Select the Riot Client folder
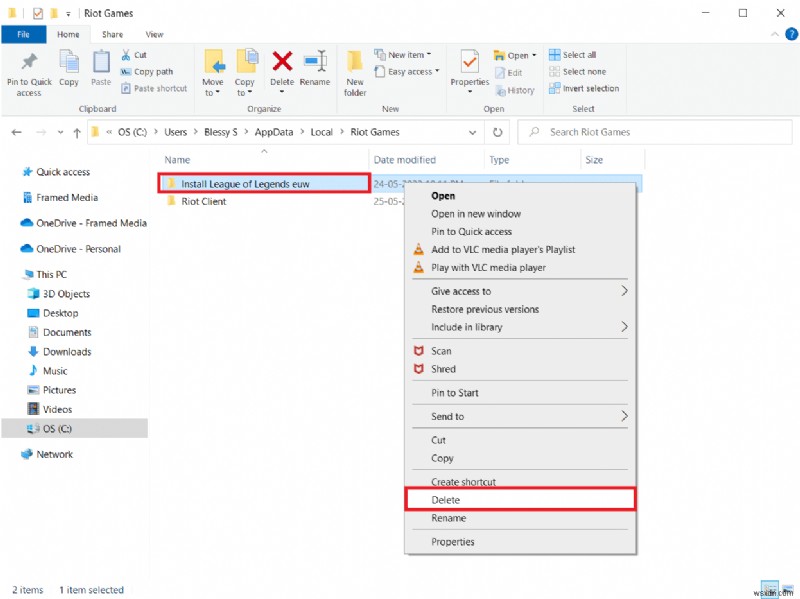Image resolution: width=800 pixels, height=599 pixels. point(204,201)
